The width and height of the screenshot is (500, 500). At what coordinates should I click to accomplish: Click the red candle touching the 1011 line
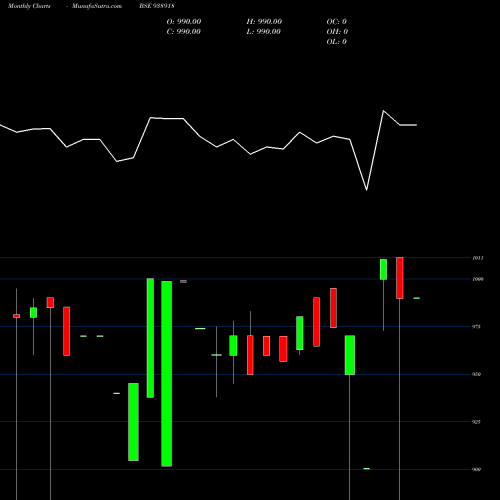tap(400, 278)
